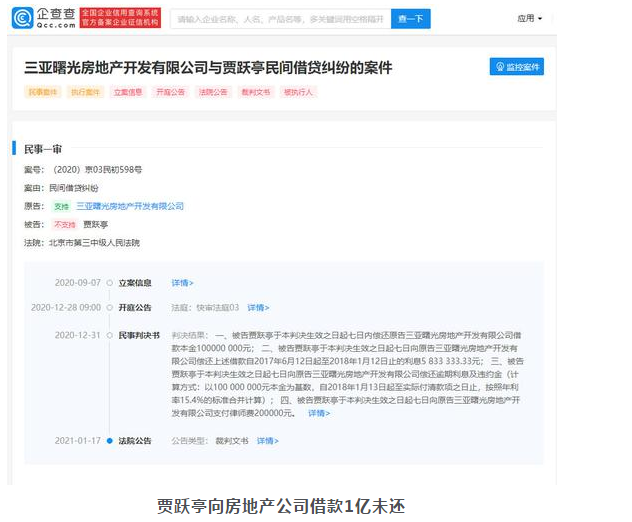This screenshot has width=632, height=522.
Task: Click the 监控案件 monitor button
Action: tap(516, 67)
